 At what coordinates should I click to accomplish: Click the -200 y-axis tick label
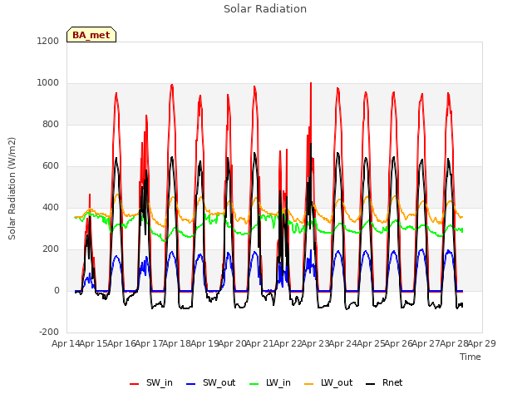tap(49, 332)
